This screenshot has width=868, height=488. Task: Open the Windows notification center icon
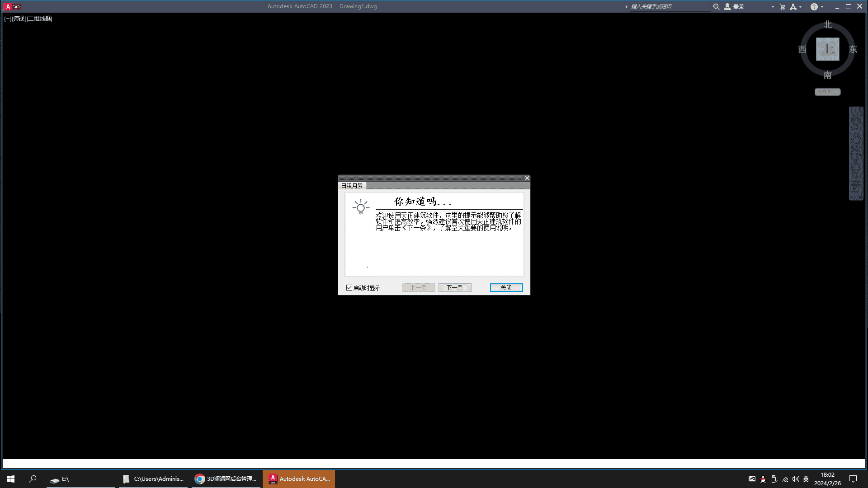853,479
